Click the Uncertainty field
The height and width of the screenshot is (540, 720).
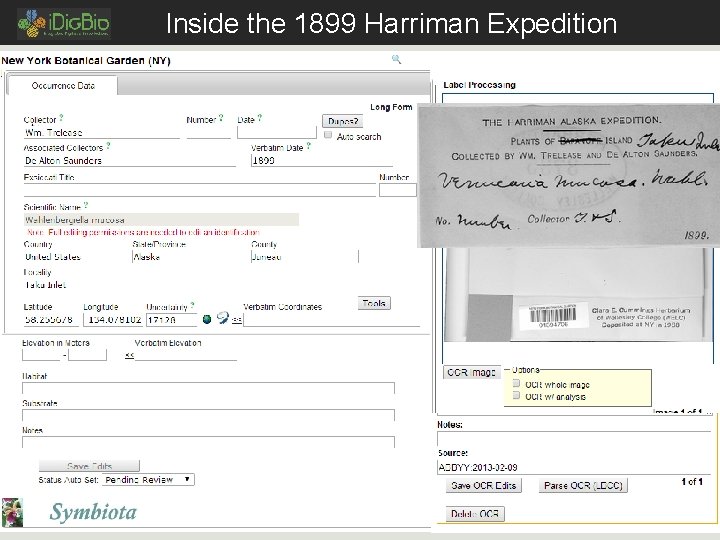(x=171, y=320)
